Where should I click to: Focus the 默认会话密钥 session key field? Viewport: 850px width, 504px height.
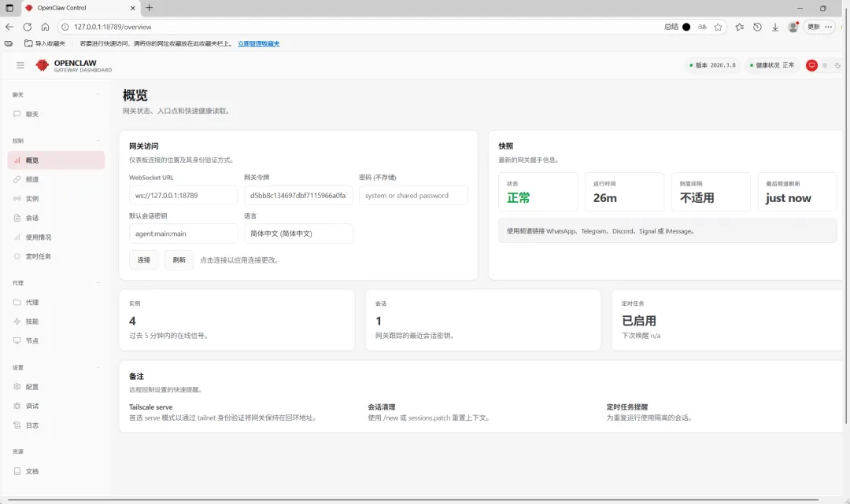tap(183, 234)
